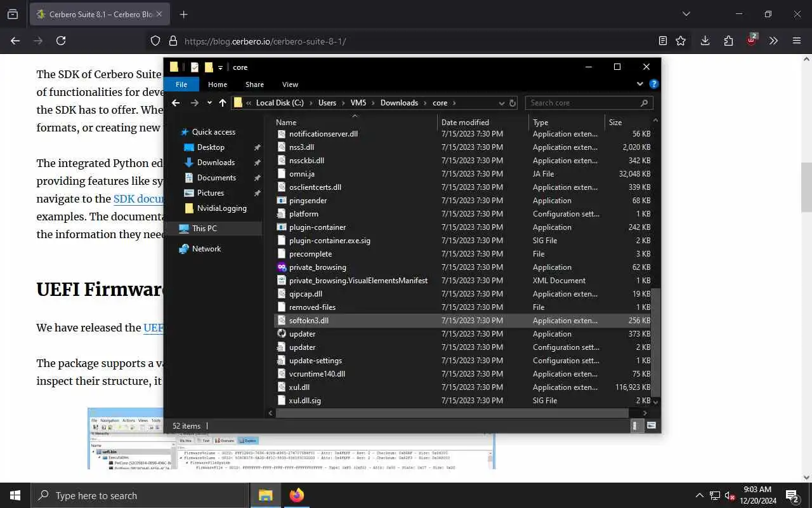Open address bar previous locations dropdown
This screenshot has height=508, width=812.
502,103
